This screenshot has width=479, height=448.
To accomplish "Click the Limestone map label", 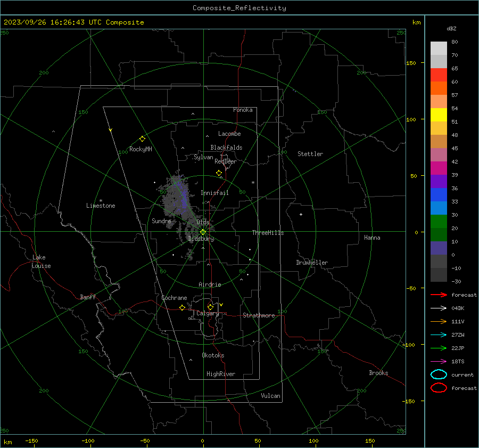I will click(101, 206).
